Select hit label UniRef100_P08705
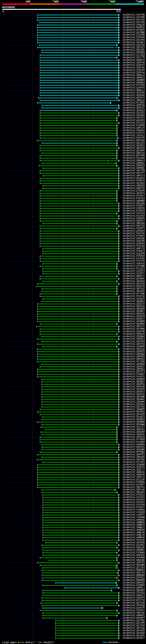The width and height of the screenshot is (146, 644). (x=134, y=138)
